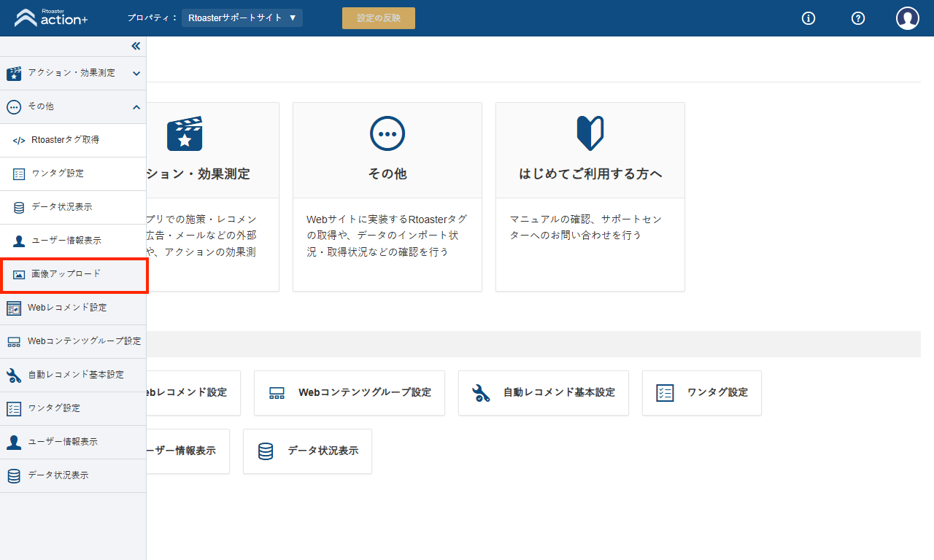934x560 pixels.
Task: Click checklist icon of lower sidebar ワンタグ設定
Action: (x=14, y=408)
